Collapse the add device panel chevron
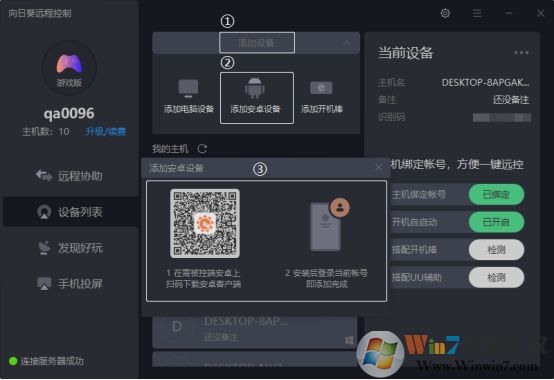The image size is (554, 380). 347,43
